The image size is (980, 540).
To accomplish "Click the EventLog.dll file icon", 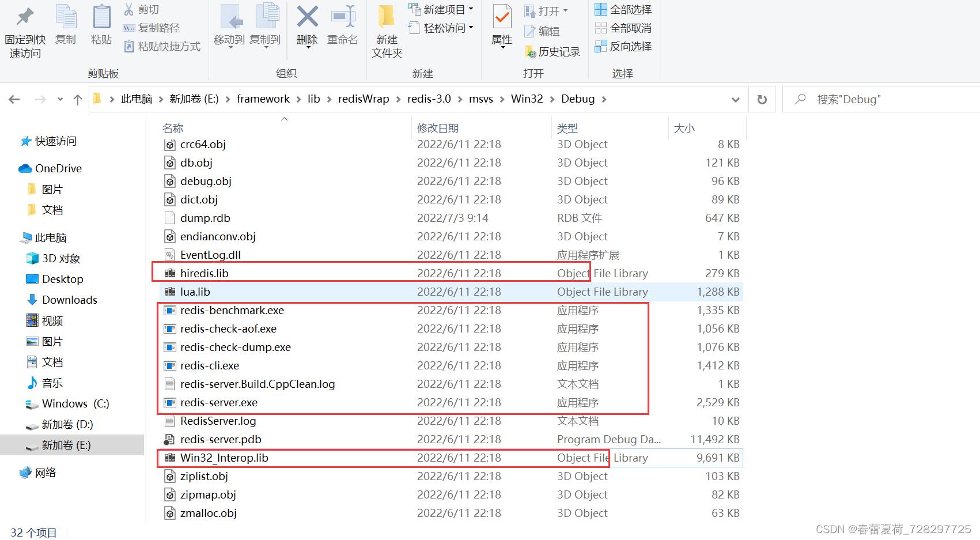I will pos(169,255).
